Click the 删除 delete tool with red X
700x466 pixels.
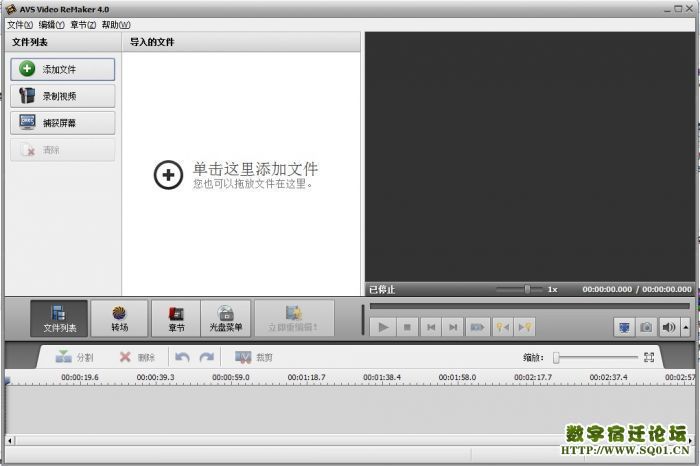tap(137, 357)
